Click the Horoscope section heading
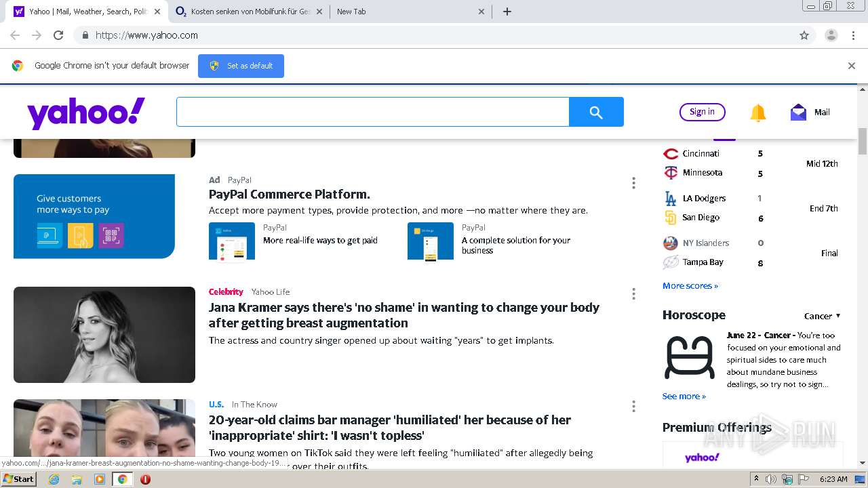The height and width of the screenshot is (488, 868). click(694, 315)
